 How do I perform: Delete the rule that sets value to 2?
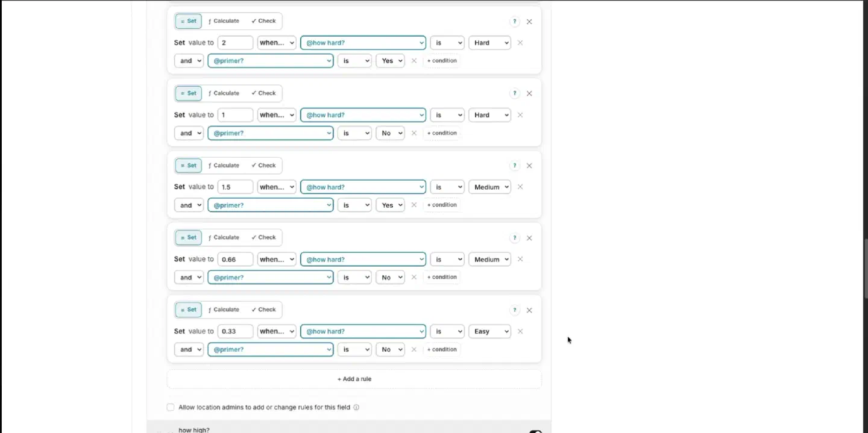point(529,21)
